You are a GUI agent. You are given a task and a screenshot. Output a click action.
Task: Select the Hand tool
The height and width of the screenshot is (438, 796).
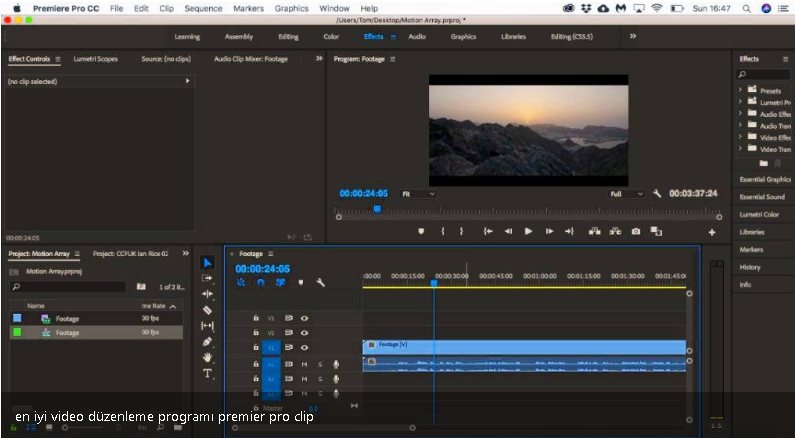pos(207,357)
